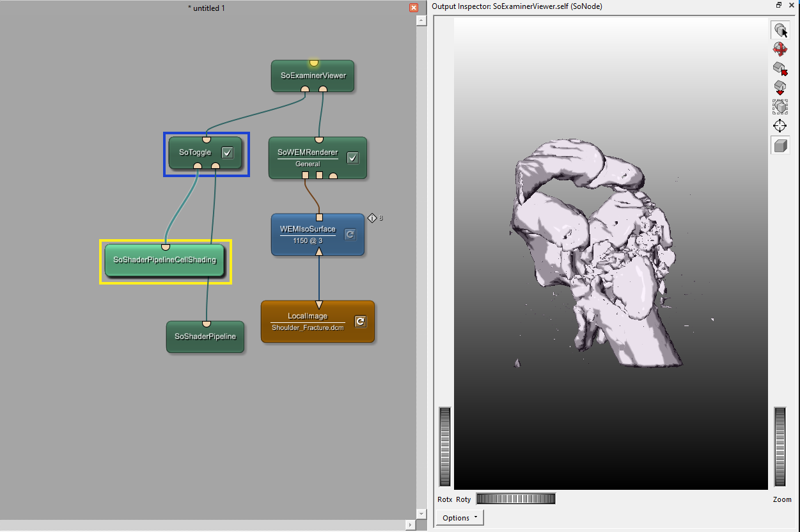Click the View All icon in viewer

pyautogui.click(x=780, y=107)
